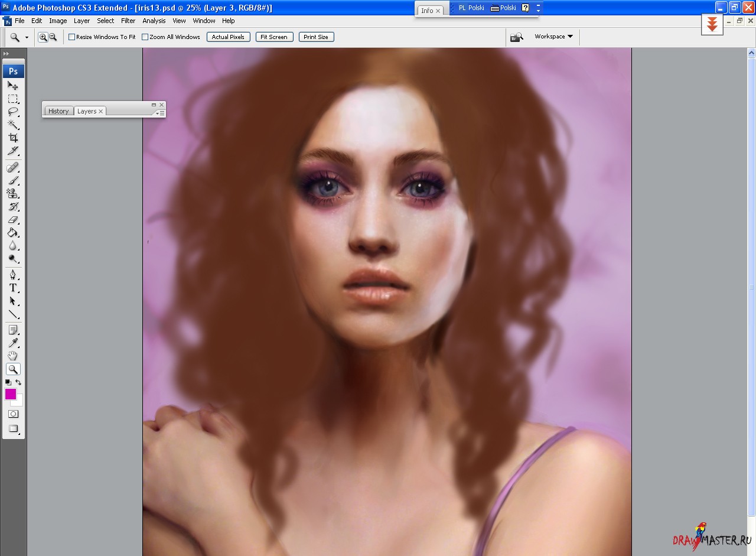Screen dimensions: 756x556
Task: Switch to the Hand tool
Action: tap(12, 356)
